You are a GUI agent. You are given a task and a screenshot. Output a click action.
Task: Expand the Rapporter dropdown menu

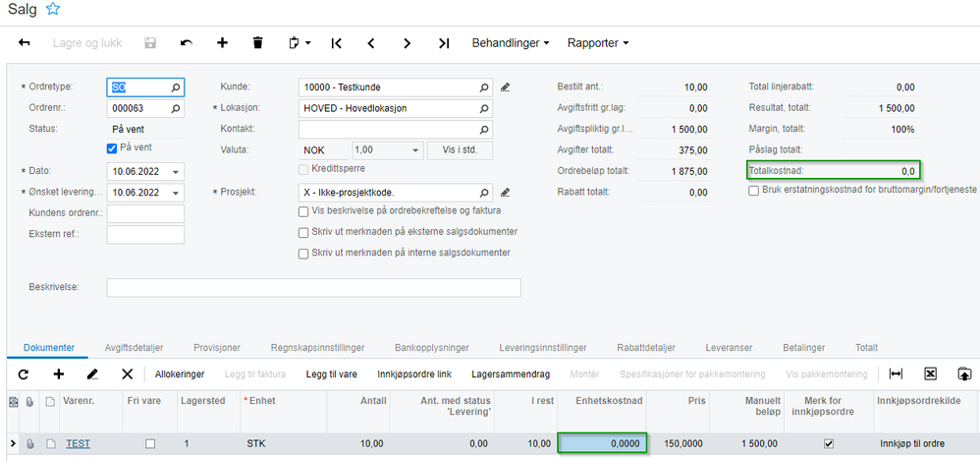click(x=598, y=43)
